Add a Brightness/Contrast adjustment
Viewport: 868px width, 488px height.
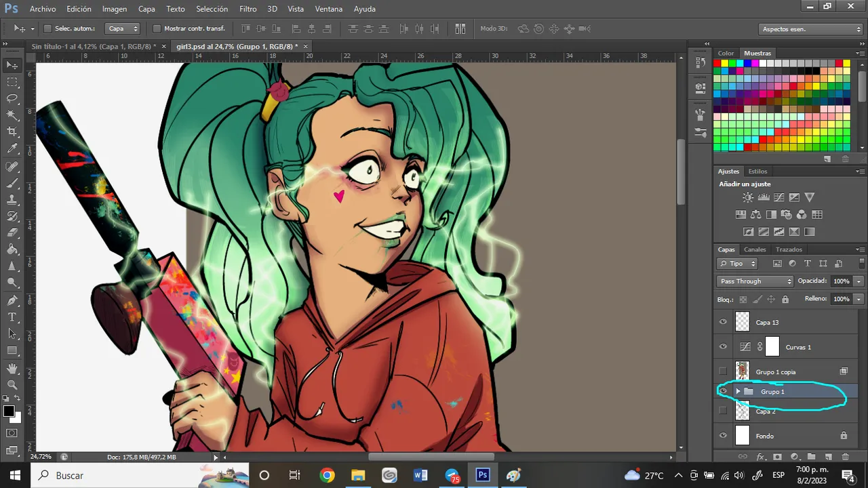pos(747,197)
